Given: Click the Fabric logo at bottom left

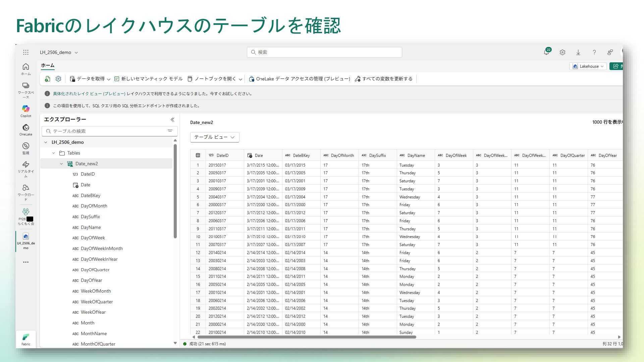Looking at the screenshot, I should click(x=26, y=339).
